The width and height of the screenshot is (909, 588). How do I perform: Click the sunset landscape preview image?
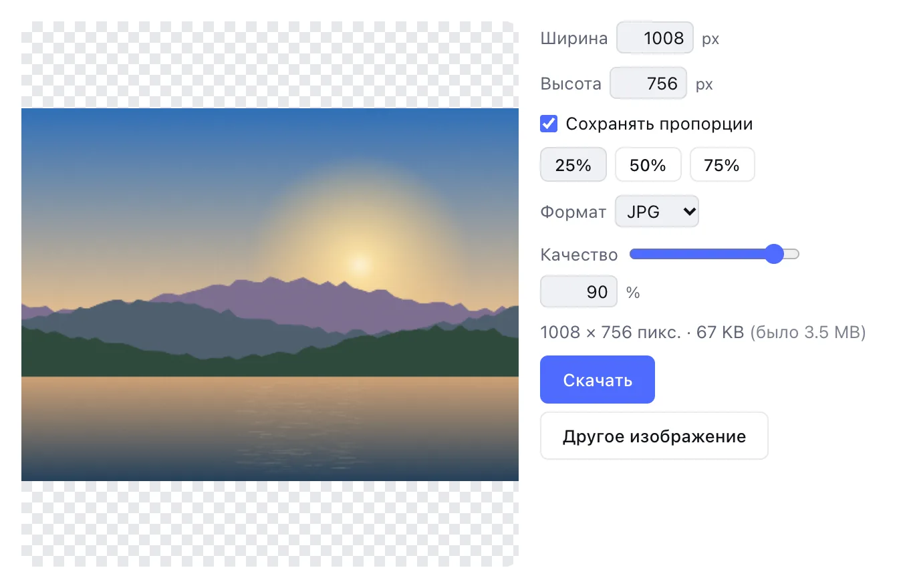click(x=270, y=294)
